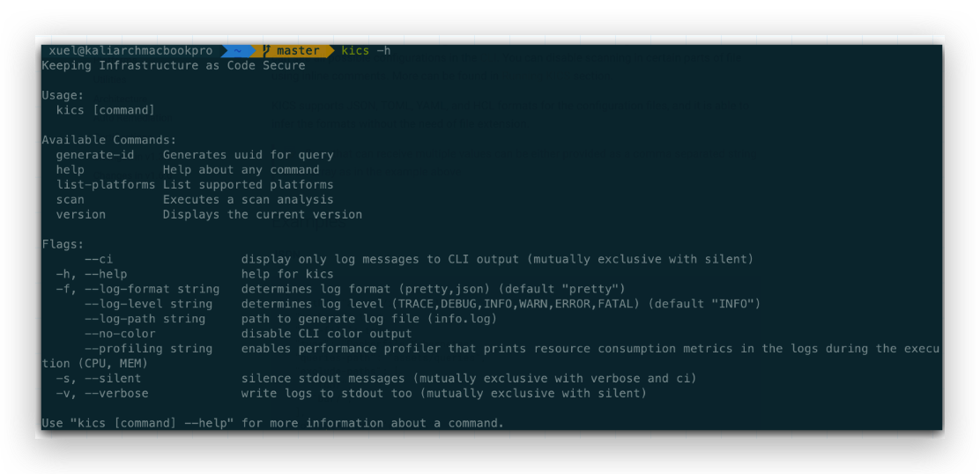Click the -v, --verbose flag

pyautogui.click(x=102, y=394)
